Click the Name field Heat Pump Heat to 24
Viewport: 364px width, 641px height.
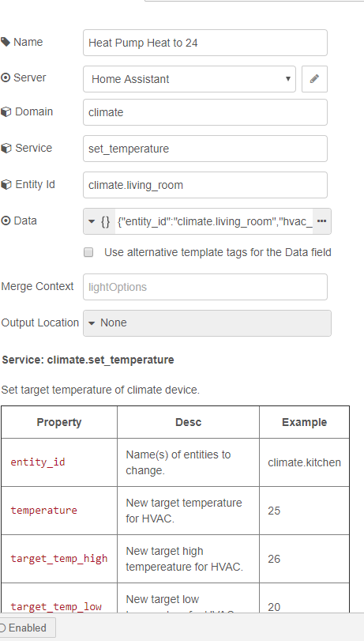pyautogui.click(x=205, y=43)
